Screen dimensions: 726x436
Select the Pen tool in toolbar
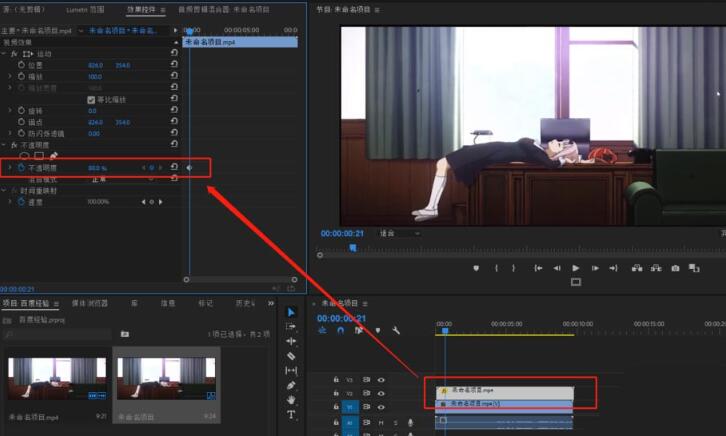click(x=291, y=385)
